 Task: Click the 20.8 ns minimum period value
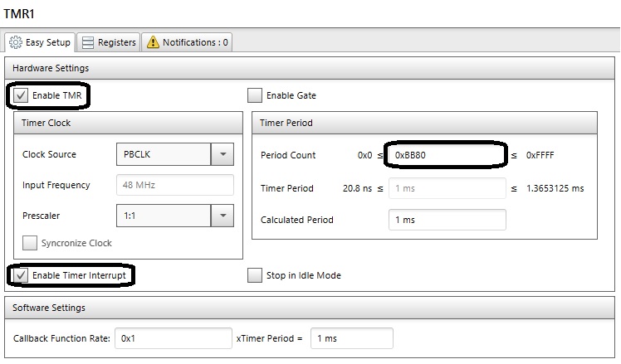coord(357,188)
